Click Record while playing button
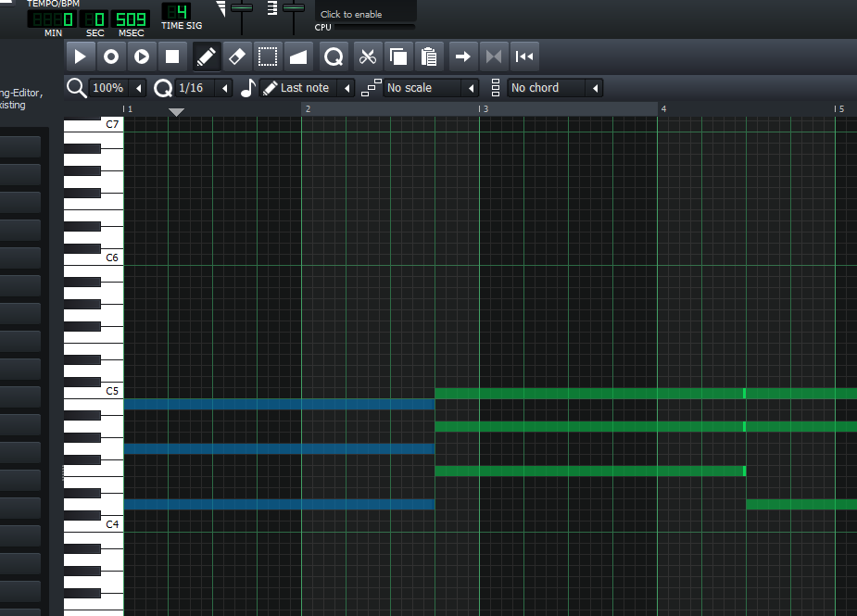The width and height of the screenshot is (857, 616). [x=142, y=57]
